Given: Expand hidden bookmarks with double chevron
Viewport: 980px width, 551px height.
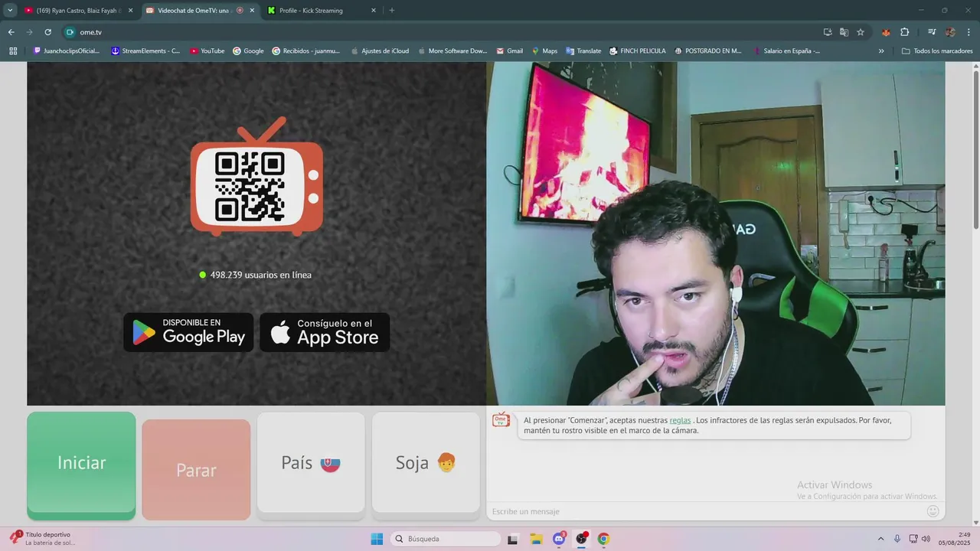Looking at the screenshot, I should (881, 51).
